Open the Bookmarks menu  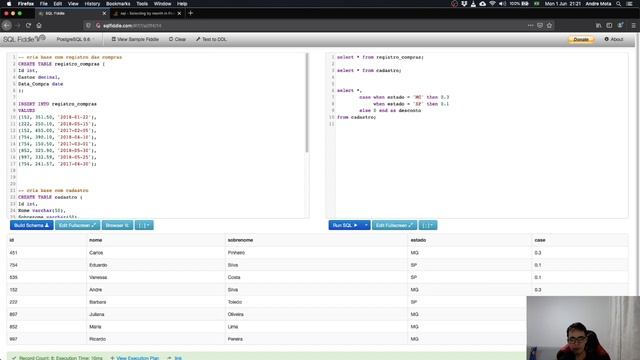click(118, 4)
